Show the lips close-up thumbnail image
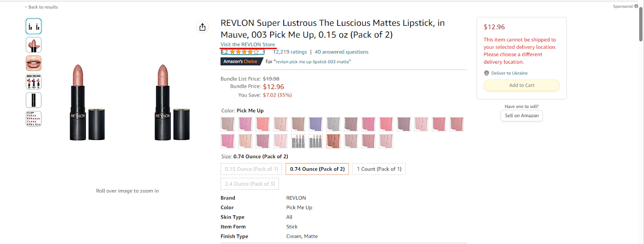 [34, 63]
